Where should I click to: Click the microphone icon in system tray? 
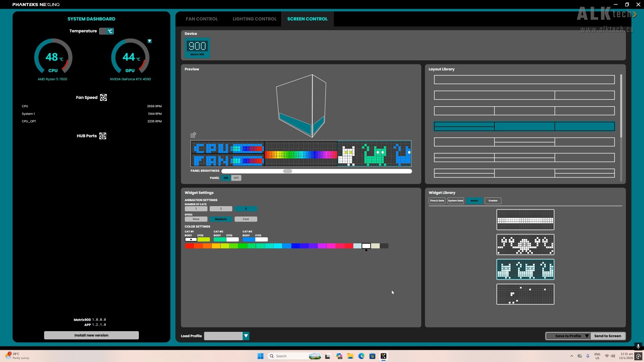click(x=588, y=356)
